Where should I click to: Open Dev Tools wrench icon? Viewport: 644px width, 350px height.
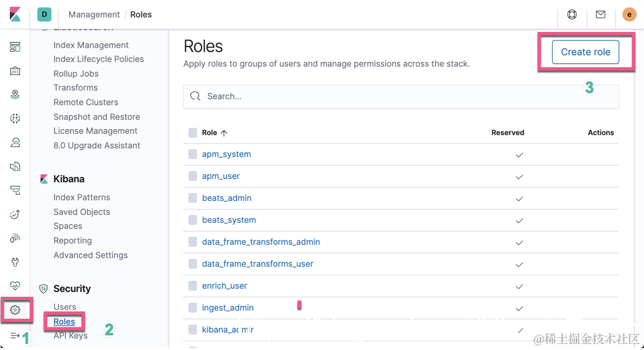pos(15,262)
